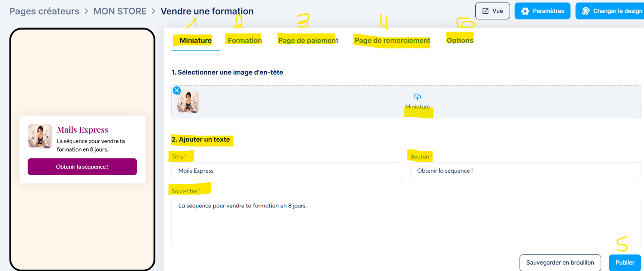Screen dimensions: 644x271
Task: Click the preview card profile image
Action: (x=40, y=136)
